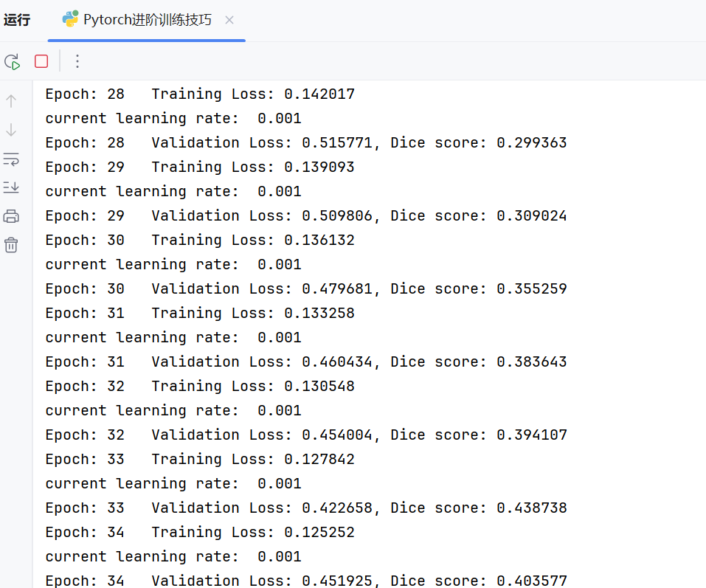Open the more actions three-dot menu

(x=77, y=61)
